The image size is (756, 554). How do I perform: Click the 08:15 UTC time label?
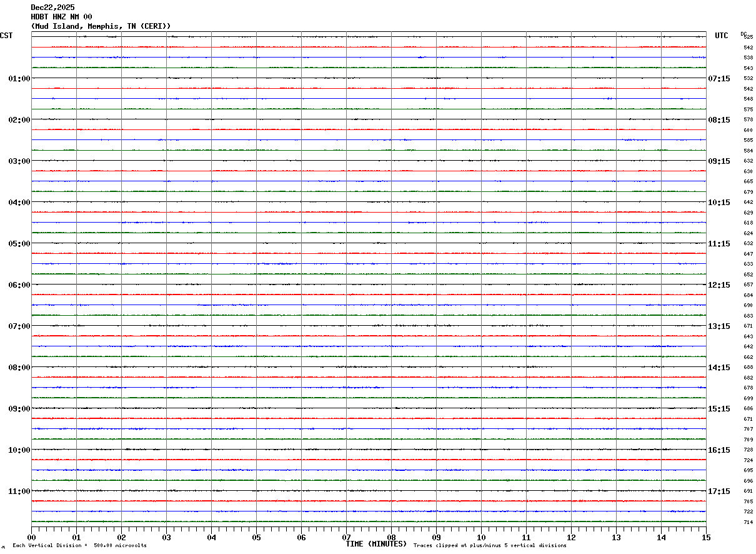coord(719,120)
